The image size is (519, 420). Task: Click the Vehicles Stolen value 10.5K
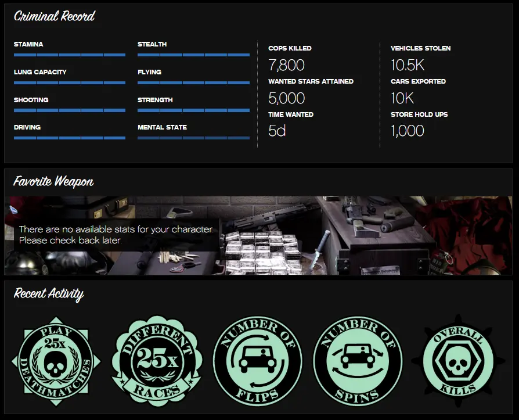[408, 65]
